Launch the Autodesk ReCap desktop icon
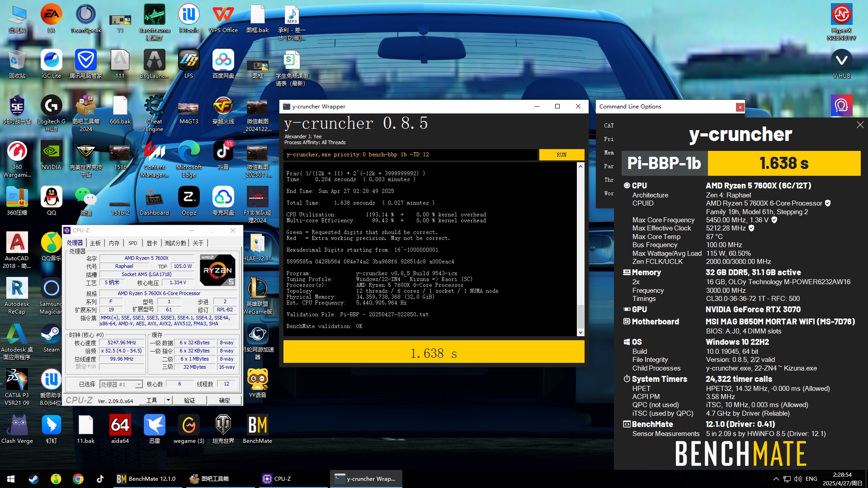Viewport: 868px width, 488px height. pyautogui.click(x=17, y=296)
